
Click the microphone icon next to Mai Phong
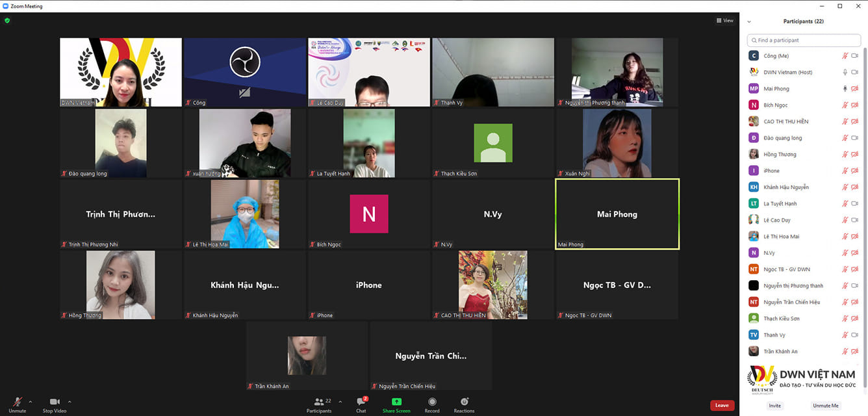[845, 88]
